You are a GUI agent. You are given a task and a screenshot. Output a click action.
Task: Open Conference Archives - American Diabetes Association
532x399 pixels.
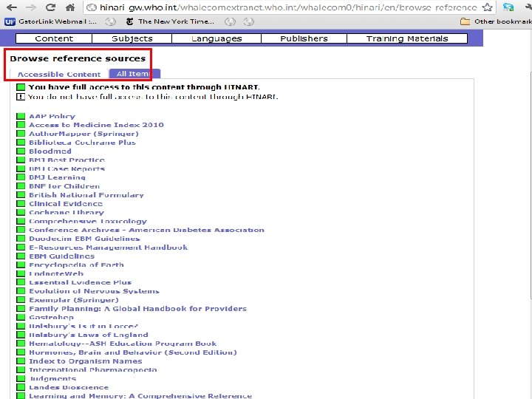(x=146, y=230)
